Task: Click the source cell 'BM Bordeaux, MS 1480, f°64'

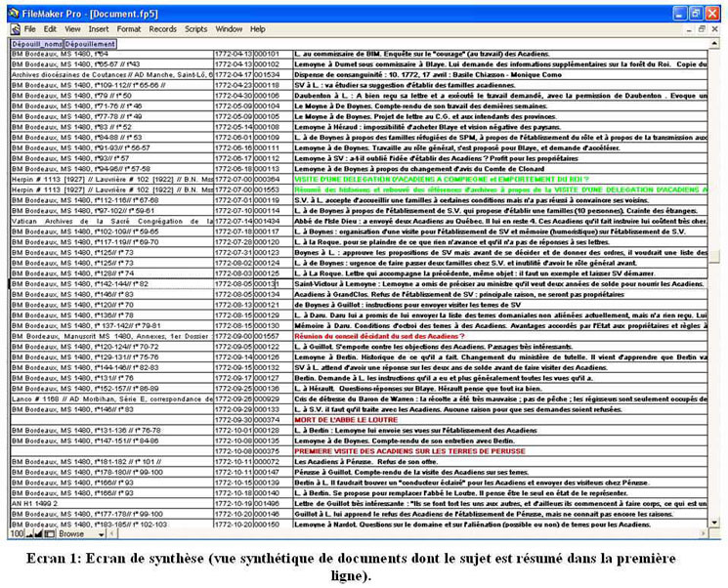Action: tap(112, 54)
